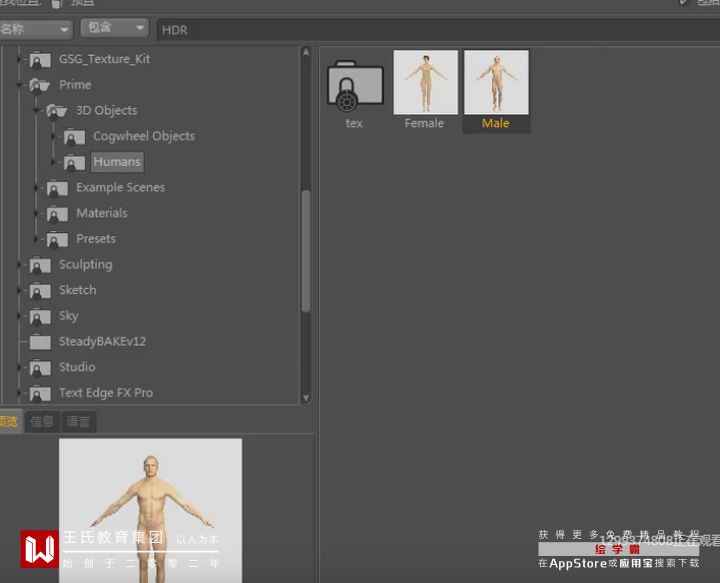The width and height of the screenshot is (720, 583).
Task: Select the Presets tree entry
Action: [x=96, y=239]
